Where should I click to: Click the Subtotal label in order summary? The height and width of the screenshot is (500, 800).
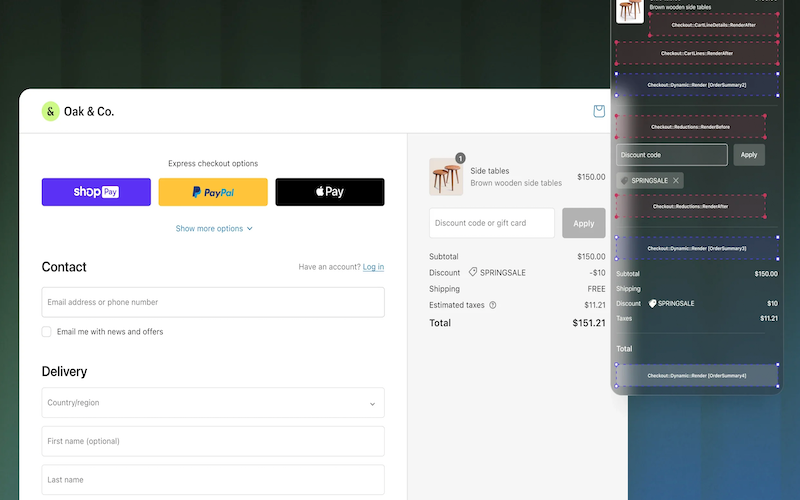[444, 257]
